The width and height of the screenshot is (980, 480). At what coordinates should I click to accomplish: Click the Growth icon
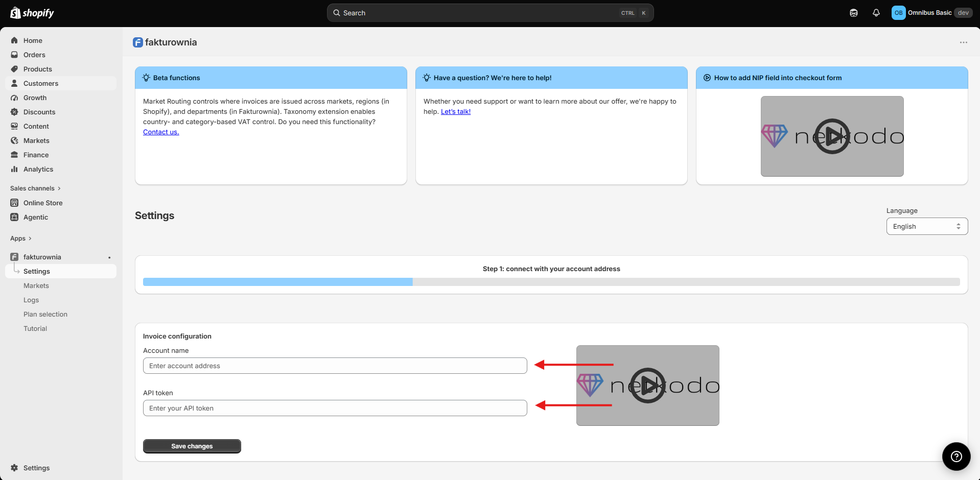14,98
